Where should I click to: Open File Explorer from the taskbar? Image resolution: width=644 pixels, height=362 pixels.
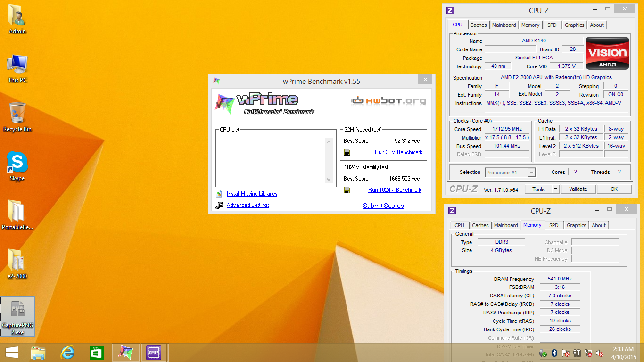tap(38, 353)
